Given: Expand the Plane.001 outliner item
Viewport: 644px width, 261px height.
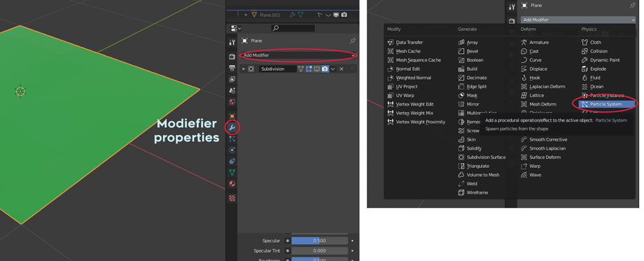Looking at the screenshot, I should point(246,15).
